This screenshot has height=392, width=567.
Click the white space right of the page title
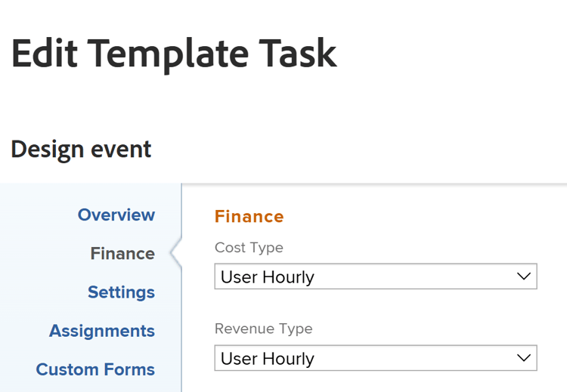click(x=454, y=54)
